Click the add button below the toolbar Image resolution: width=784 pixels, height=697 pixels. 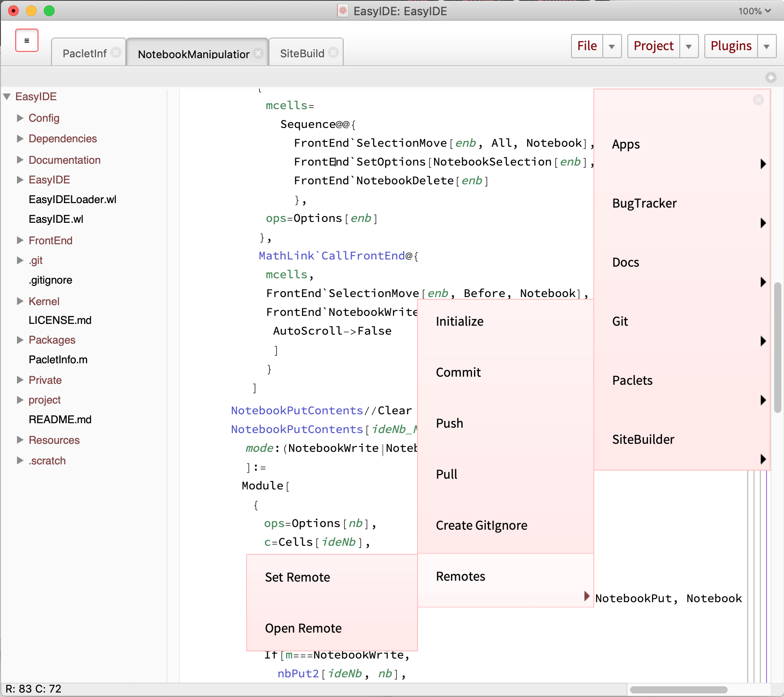pos(771,77)
